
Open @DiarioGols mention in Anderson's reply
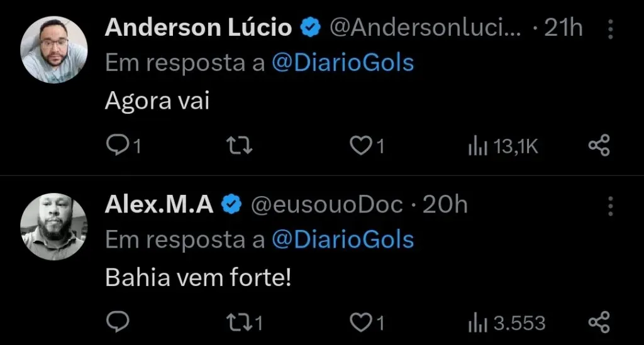(x=343, y=63)
